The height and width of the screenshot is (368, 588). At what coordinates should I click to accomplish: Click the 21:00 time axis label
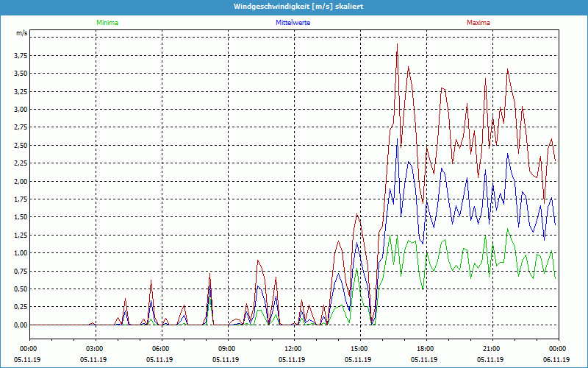(x=491, y=349)
